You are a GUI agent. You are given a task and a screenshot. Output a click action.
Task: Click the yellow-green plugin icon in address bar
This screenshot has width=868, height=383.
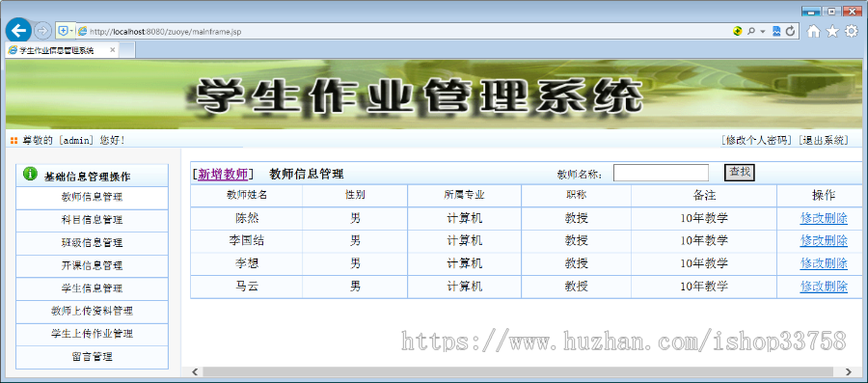(x=738, y=32)
